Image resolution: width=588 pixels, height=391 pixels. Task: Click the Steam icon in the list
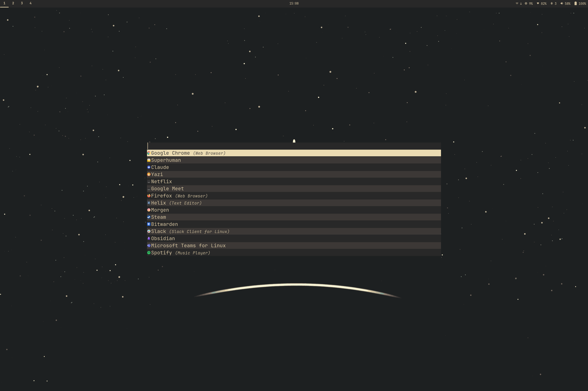tap(149, 217)
